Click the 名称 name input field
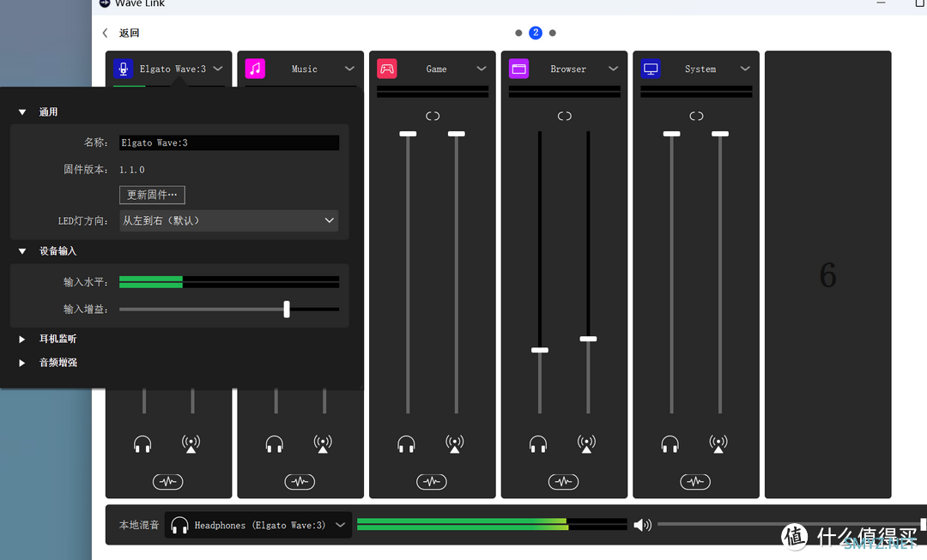Screen dimensions: 927x560 (x=229, y=142)
